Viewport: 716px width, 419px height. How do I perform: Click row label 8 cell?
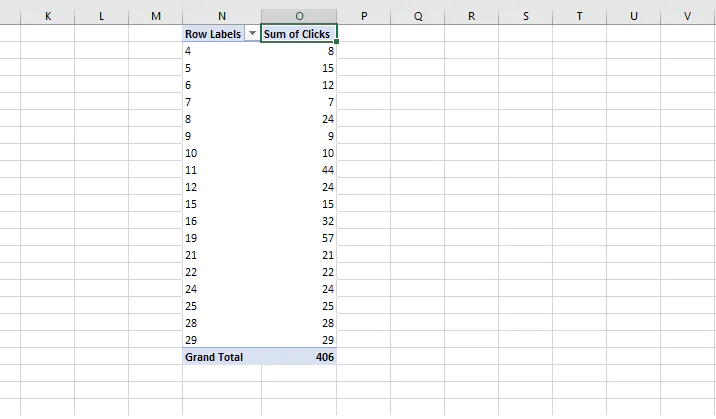[222, 119]
